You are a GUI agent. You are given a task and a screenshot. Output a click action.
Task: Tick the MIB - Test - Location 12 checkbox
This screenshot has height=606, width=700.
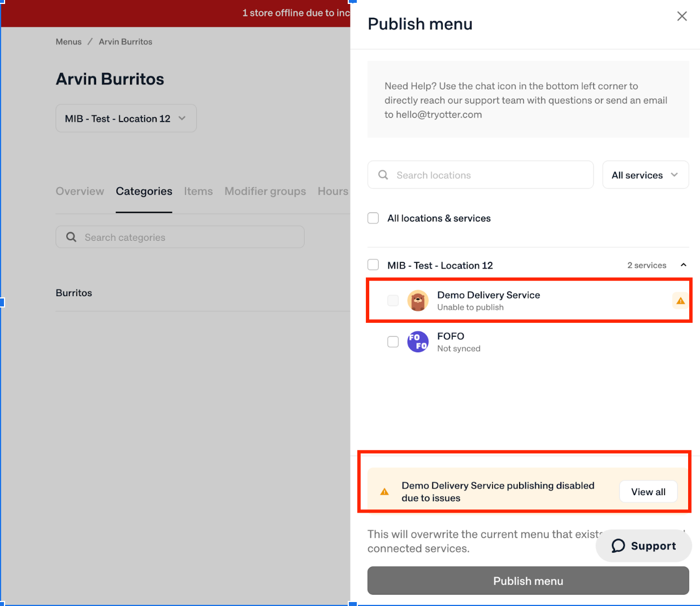373,265
